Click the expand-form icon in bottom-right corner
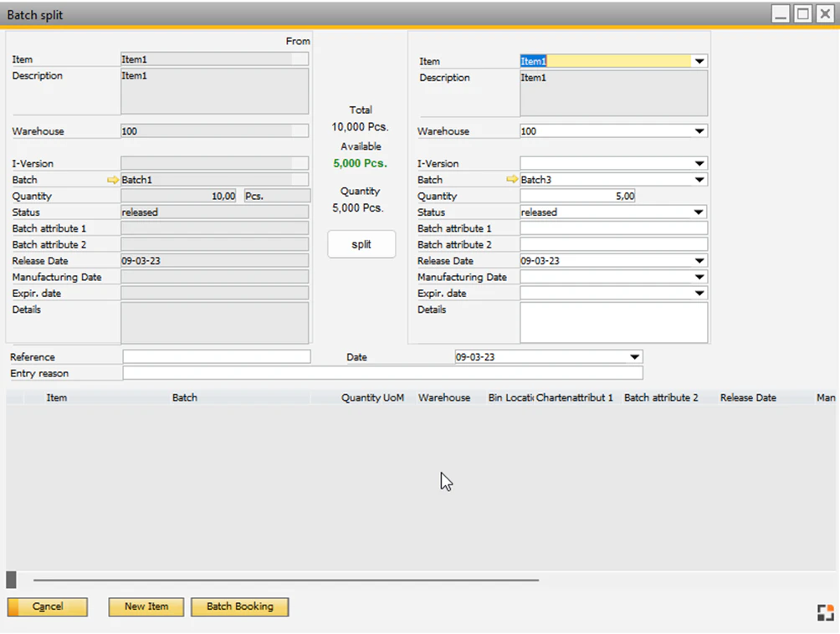840x634 pixels. [x=825, y=612]
